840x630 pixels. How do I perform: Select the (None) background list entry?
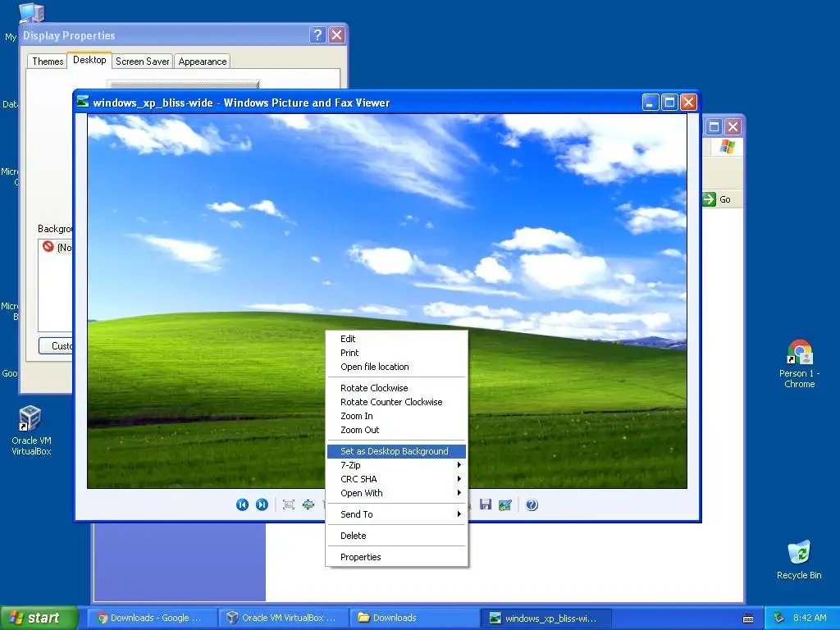57,247
